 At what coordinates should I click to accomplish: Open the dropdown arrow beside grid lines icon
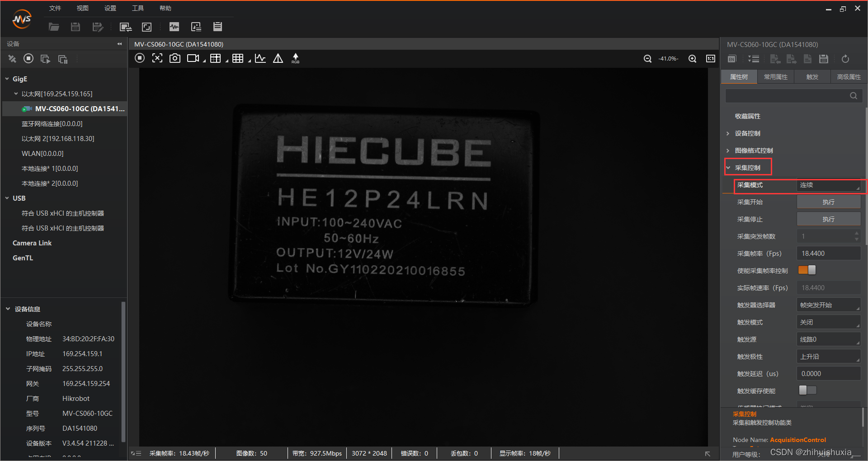(249, 61)
